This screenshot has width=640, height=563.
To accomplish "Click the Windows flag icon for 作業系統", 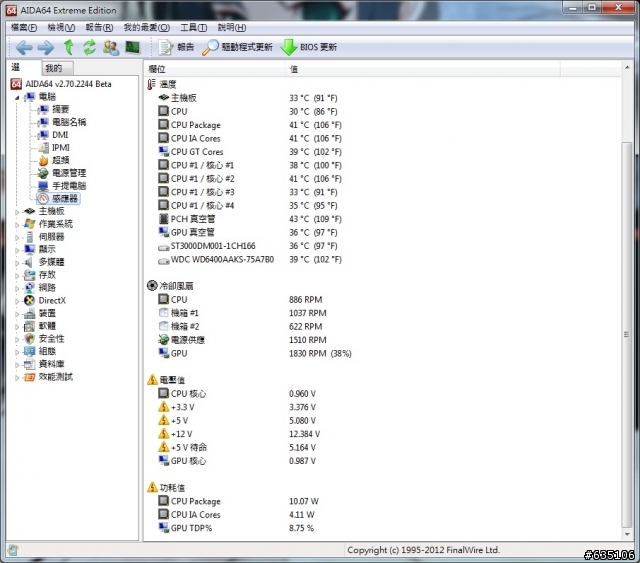I will pos(29,224).
